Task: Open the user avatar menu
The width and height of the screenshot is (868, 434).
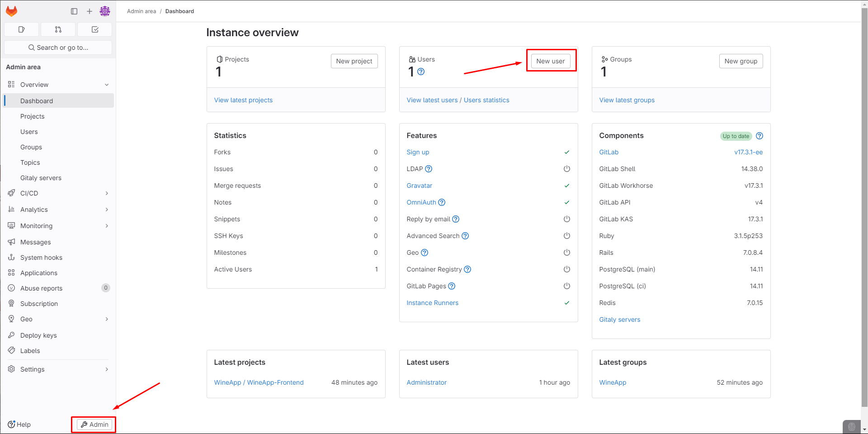Action: [105, 11]
